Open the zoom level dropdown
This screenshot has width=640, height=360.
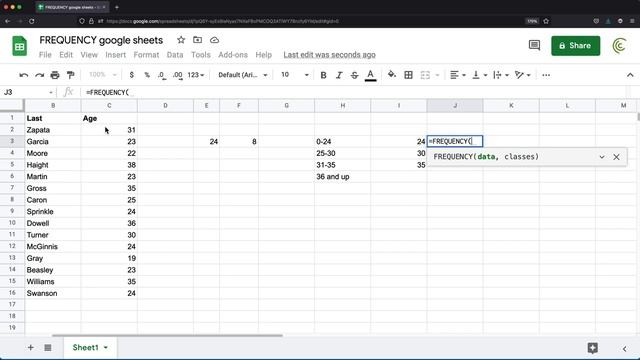coord(102,75)
